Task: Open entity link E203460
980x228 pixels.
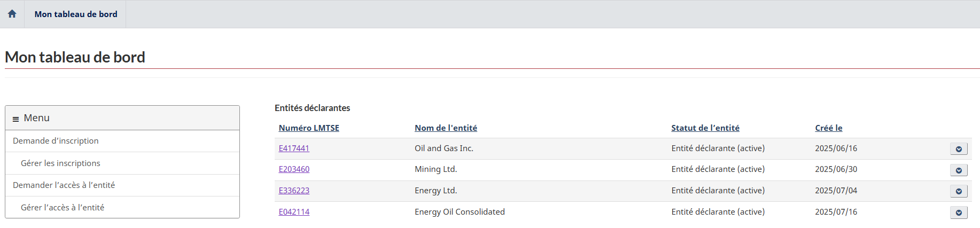Action: pos(294,169)
